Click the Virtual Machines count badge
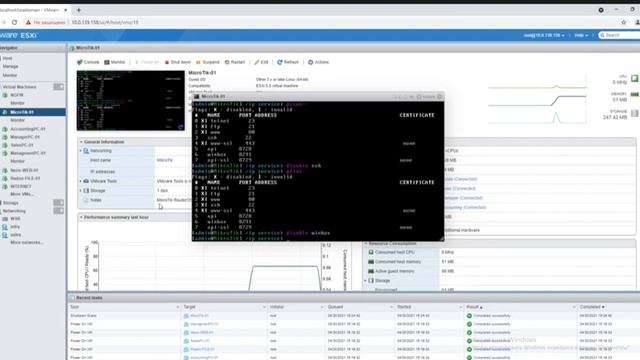The width and height of the screenshot is (640, 360). click(58, 87)
